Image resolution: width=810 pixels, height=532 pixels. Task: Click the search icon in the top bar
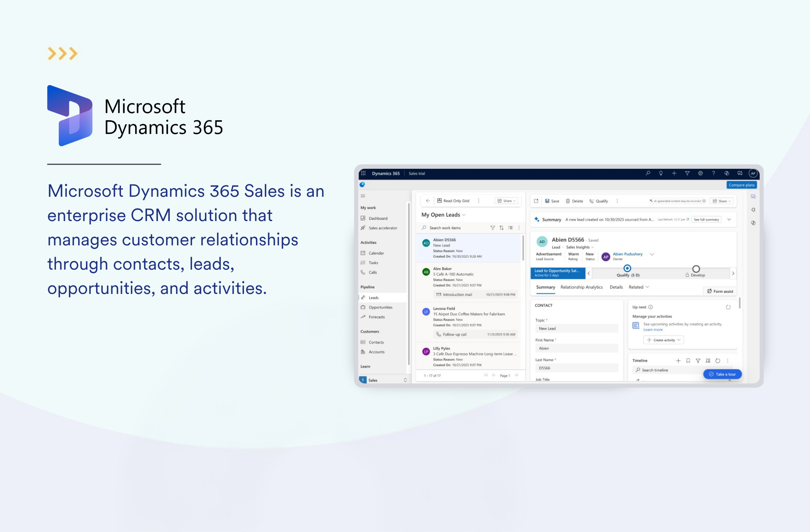pos(648,173)
